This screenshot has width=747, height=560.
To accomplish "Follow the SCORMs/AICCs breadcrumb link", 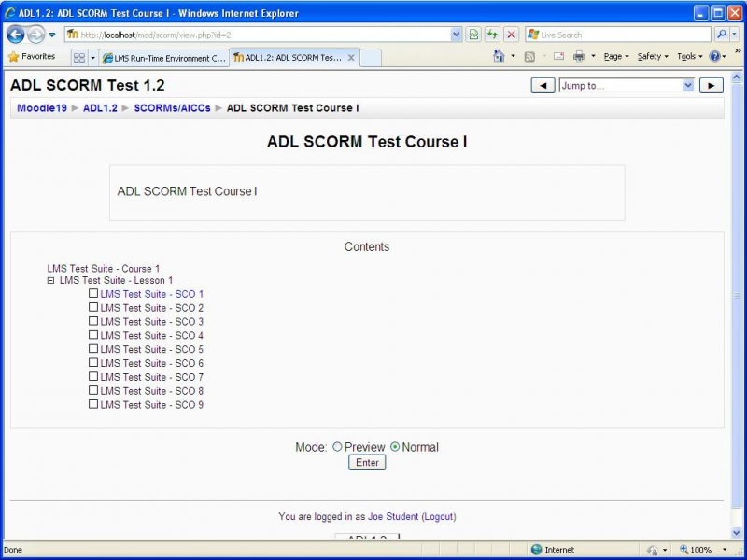I will click(x=172, y=108).
